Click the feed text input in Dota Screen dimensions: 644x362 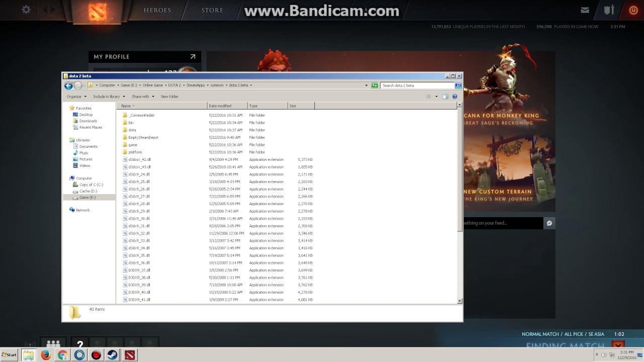coord(503,223)
